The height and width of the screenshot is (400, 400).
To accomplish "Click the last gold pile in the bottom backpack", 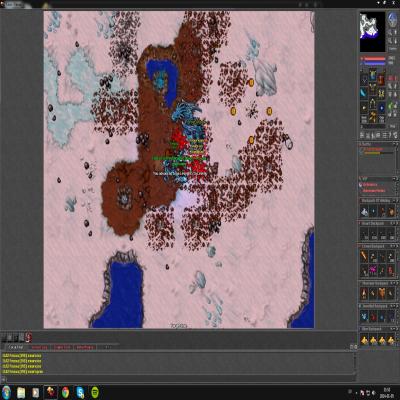I will tap(391, 340).
